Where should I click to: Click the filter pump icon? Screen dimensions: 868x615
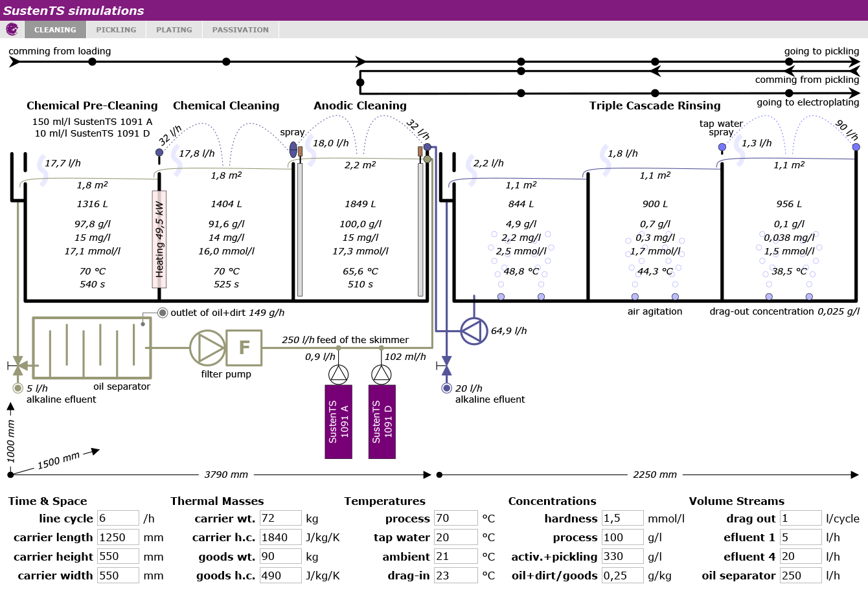[x=207, y=348]
